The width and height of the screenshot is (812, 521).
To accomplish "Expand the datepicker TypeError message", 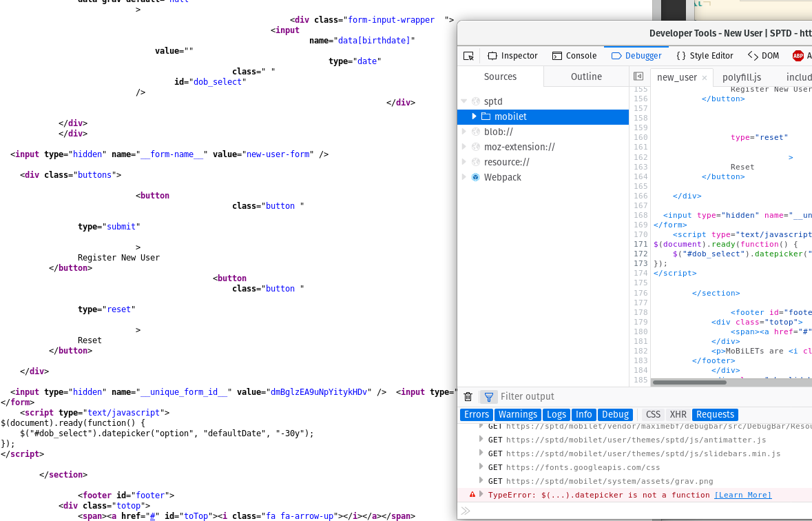I will coord(481,495).
